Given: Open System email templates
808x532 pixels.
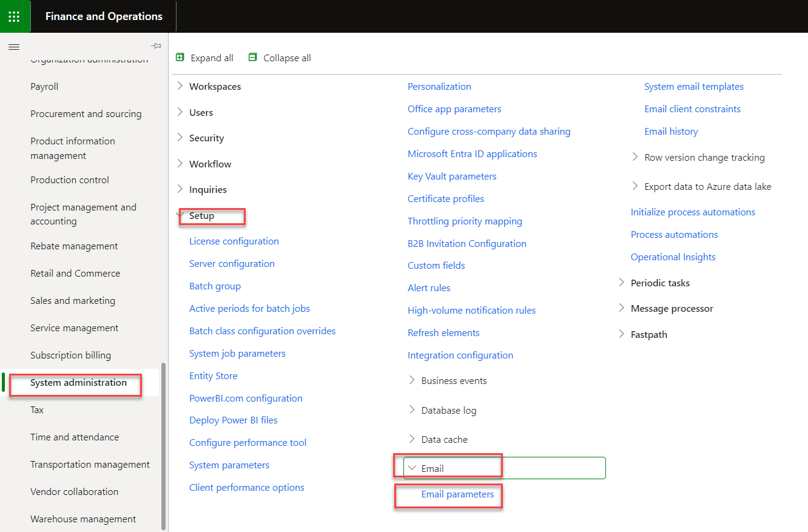Looking at the screenshot, I should point(693,86).
